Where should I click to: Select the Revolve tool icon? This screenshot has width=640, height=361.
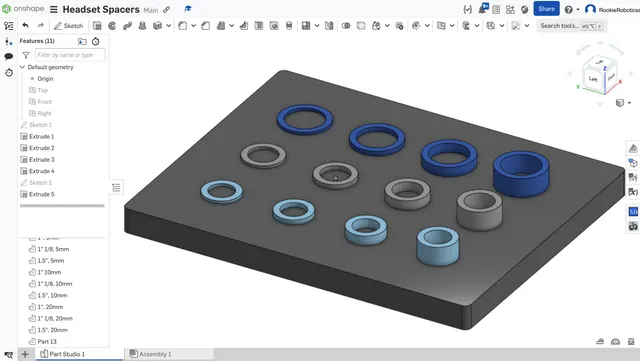click(112, 26)
